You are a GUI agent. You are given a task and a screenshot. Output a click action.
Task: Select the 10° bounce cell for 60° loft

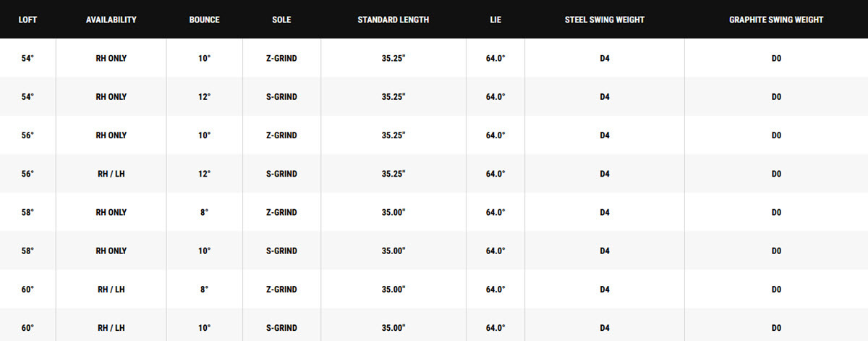click(x=205, y=328)
